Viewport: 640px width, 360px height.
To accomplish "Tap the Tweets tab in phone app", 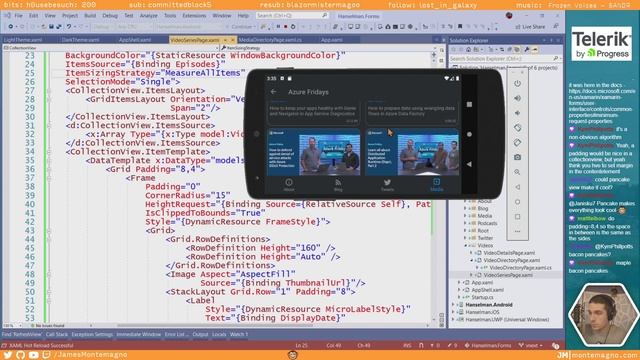I will point(387,185).
